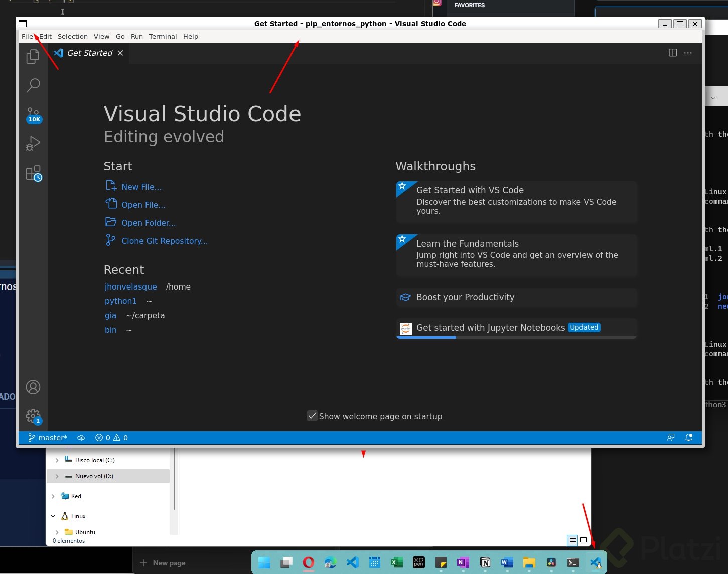Click the VS Code taskbar icon with penguin badge
The height and width of the screenshot is (574, 728).
coord(596,563)
